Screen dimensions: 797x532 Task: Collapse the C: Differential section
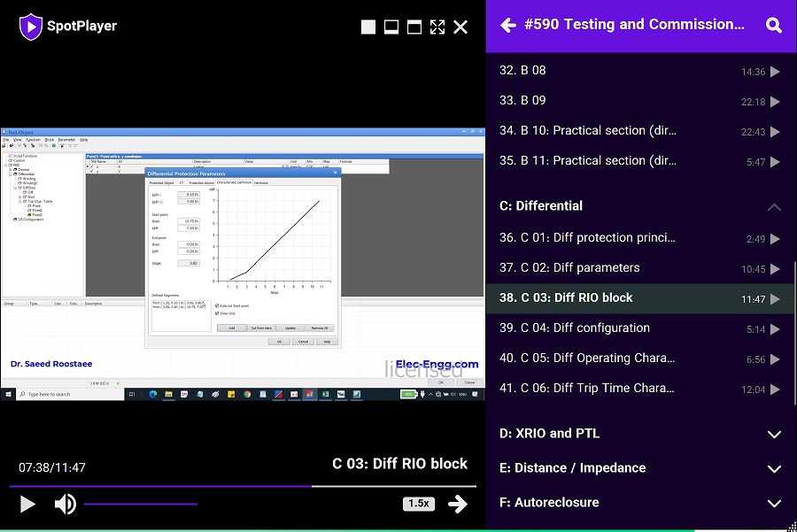[x=774, y=206]
